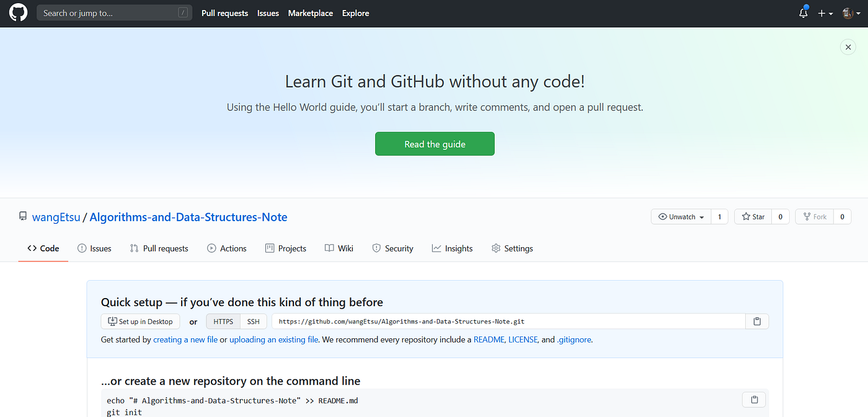Click the echo README.md command line
The height and width of the screenshot is (417, 868).
coord(232,400)
